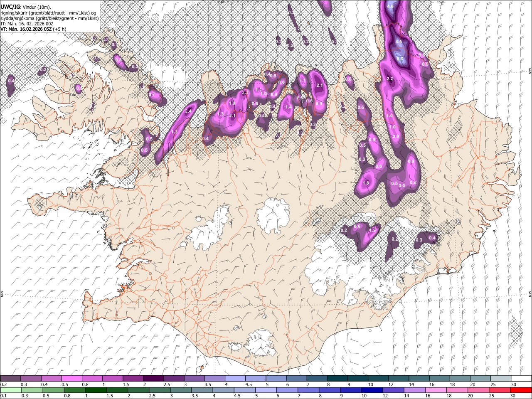This screenshot has height=399, width=532.
Task: Click the light pink 16–18 swatch in lower legend
Action: tap(436, 390)
